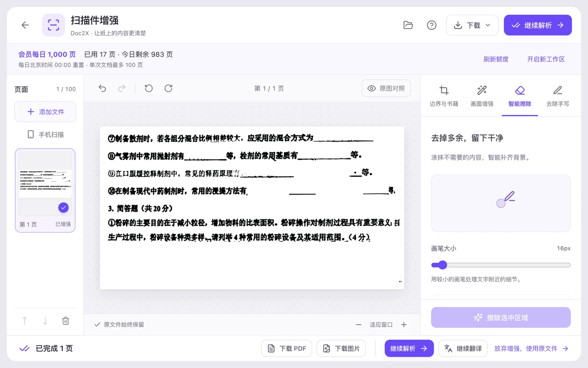Image resolution: width=588 pixels, height=368 pixels.
Task: Adjust the 画笔大小 slider handle
Action: click(x=442, y=265)
